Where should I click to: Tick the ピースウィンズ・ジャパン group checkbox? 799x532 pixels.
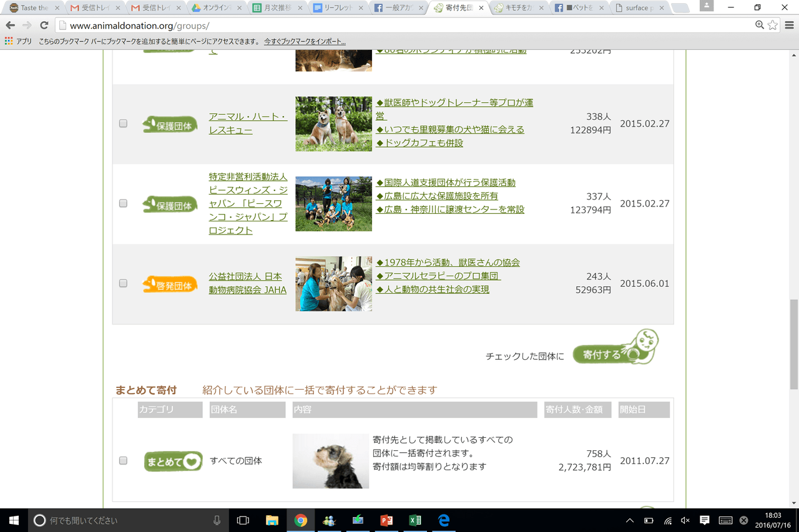123,203
